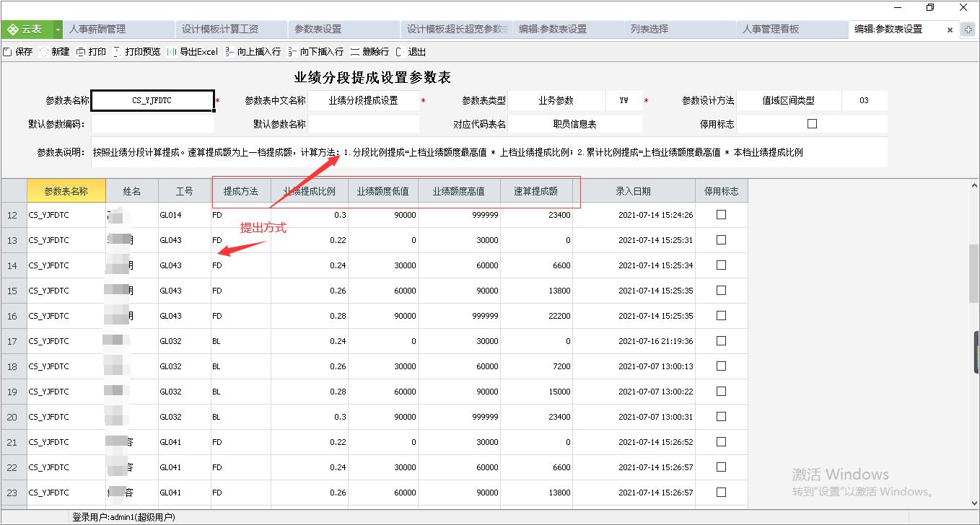Select row header number 18
Image resolution: width=980 pixels, height=525 pixels.
(x=13, y=366)
